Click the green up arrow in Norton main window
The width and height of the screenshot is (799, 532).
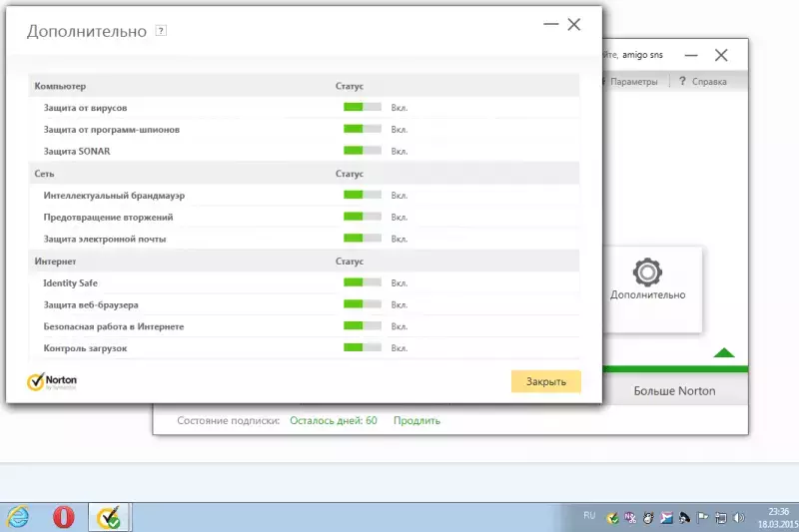723,352
